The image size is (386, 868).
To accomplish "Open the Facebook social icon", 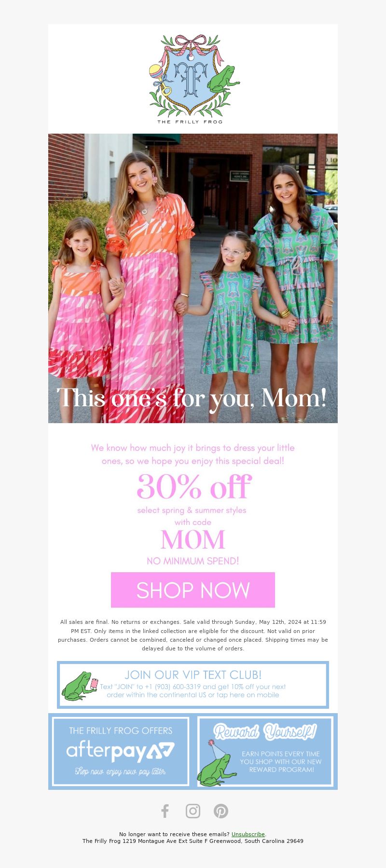I will 165,811.
